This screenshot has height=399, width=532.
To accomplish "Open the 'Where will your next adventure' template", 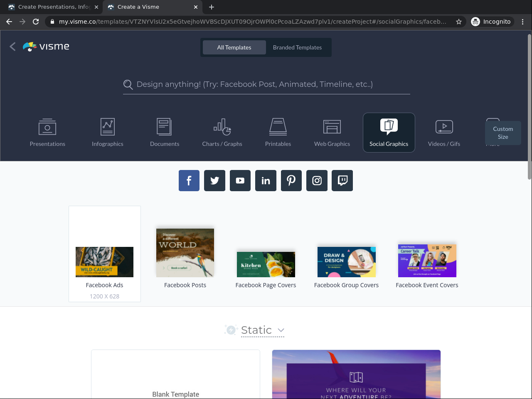I will click(x=356, y=374).
